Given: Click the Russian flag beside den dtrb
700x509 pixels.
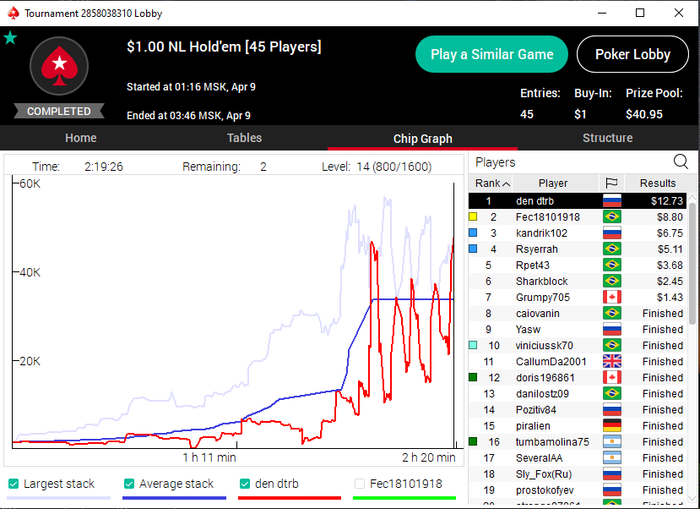Looking at the screenshot, I should (x=612, y=201).
